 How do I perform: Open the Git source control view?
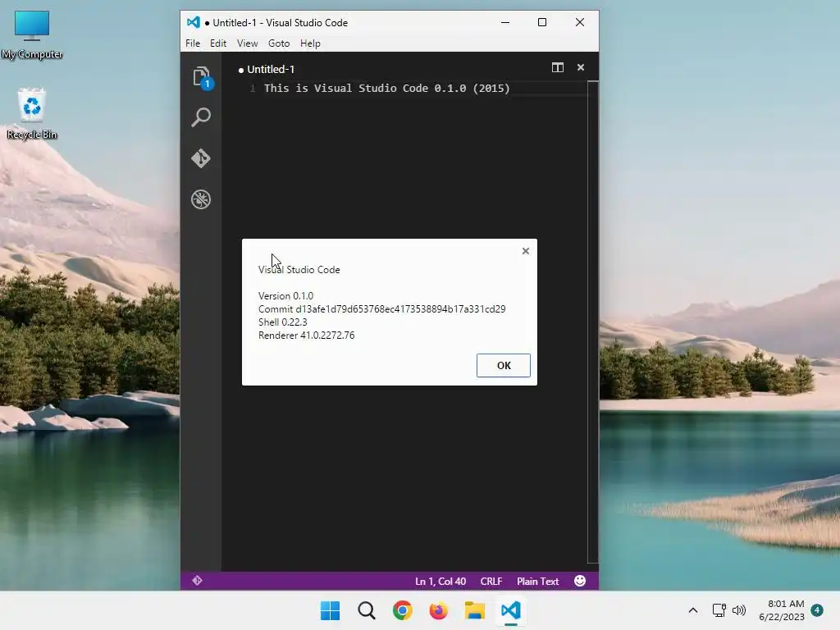click(201, 158)
